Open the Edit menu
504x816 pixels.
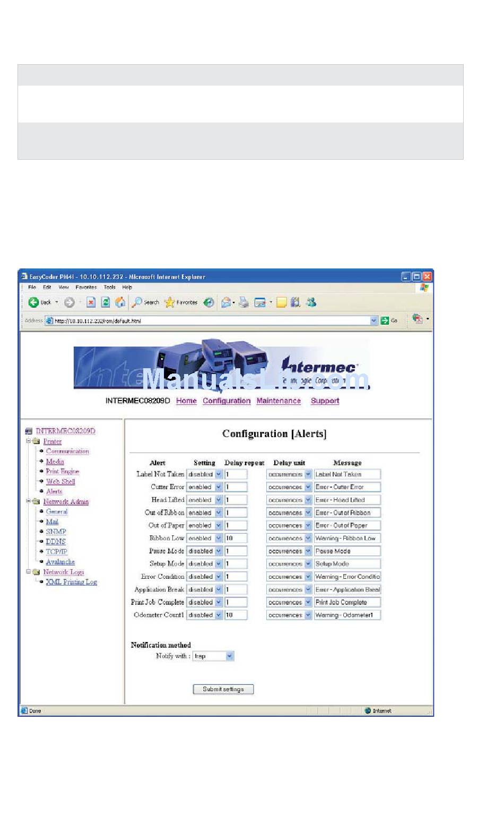tap(47, 287)
